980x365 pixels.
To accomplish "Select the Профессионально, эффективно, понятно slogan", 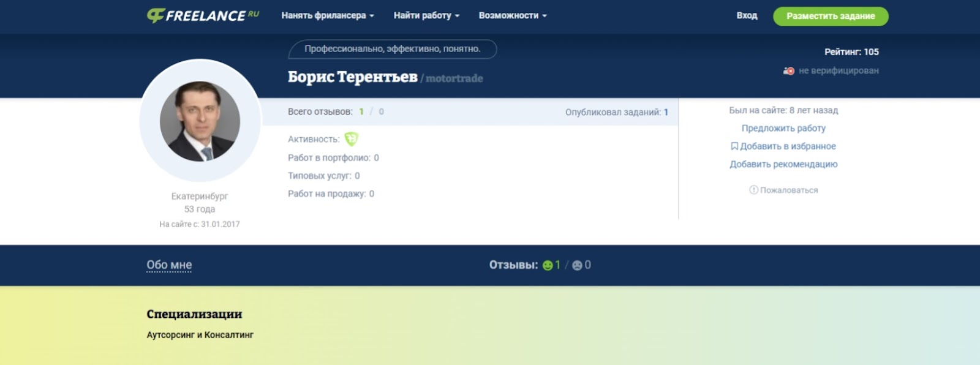I will 393,49.
